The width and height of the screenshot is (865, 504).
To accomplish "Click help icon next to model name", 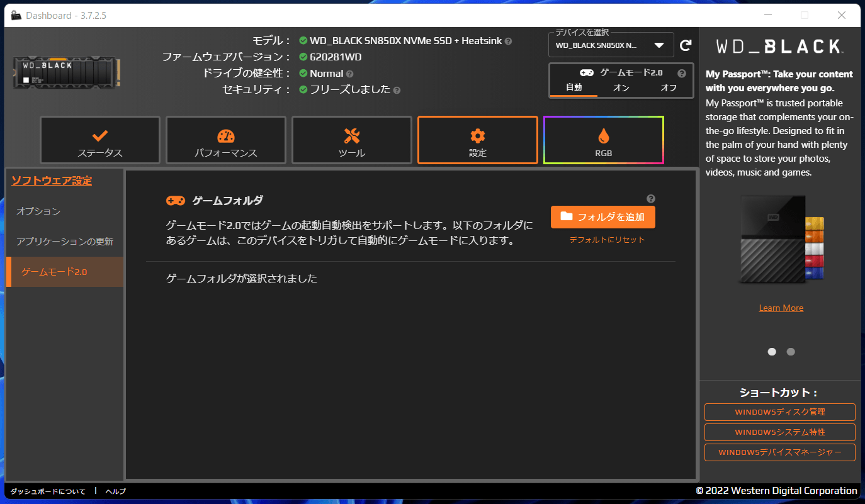I will pyautogui.click(x=508, y=41).
